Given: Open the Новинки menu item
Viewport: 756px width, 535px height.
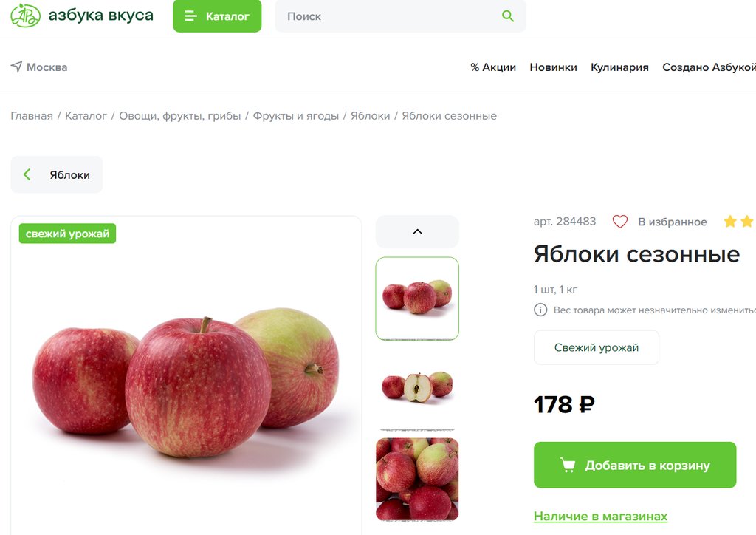Looking at the screenshot, I should pos(553,67).
